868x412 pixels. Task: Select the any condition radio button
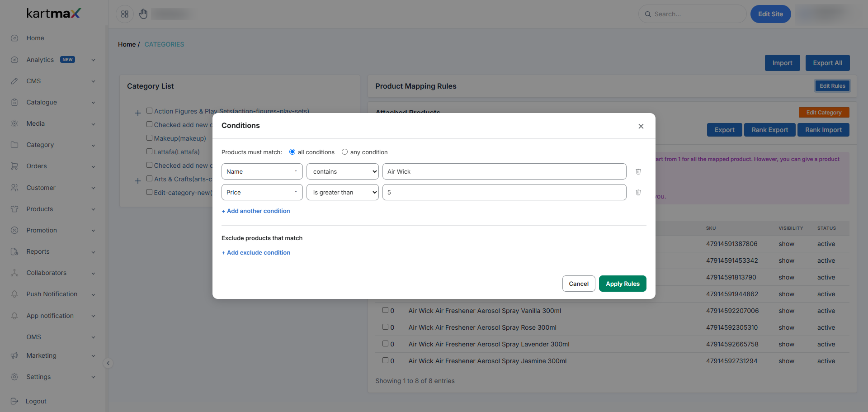pyautogui.click(x=344, y=152)
